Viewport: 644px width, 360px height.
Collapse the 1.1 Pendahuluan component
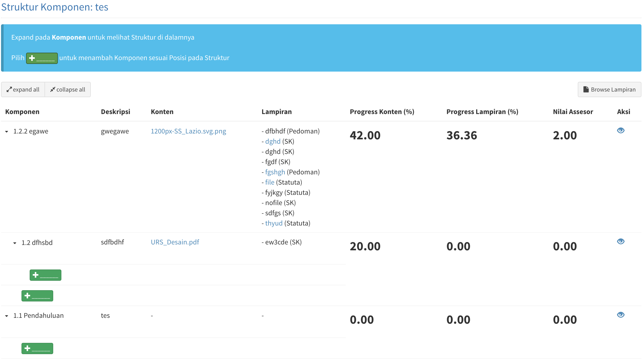6,316
